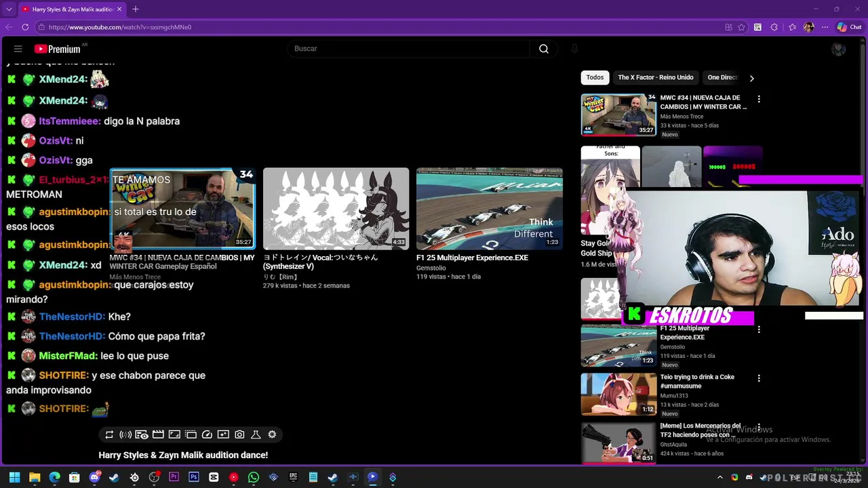Select the Todos filter chip
Image resolution: width=868 pixels, height=488 pixels.
coord(595,77)
